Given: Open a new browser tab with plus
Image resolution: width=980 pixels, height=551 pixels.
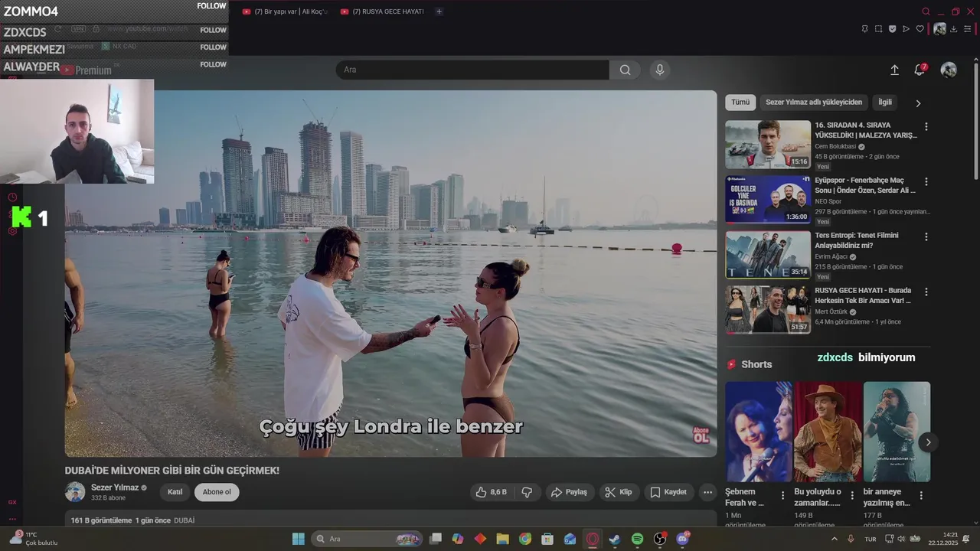Looking at the screenshot, I should (439, 11).
